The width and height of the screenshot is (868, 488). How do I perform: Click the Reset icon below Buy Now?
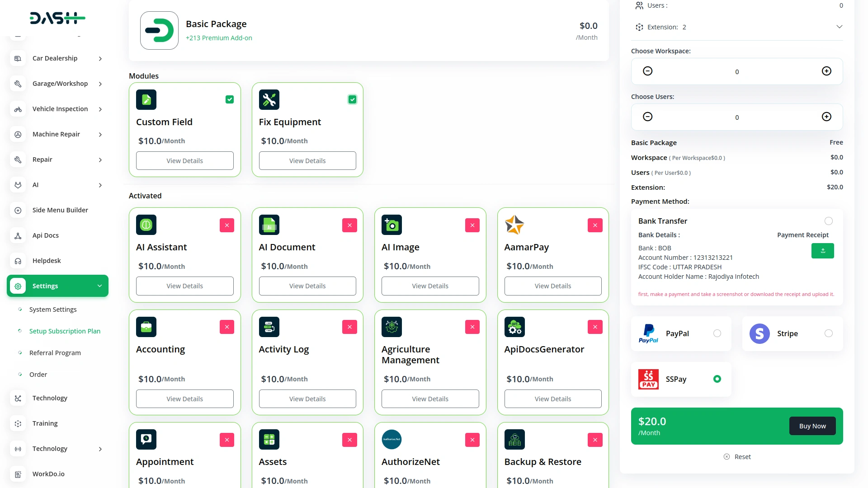pos(726,457)
